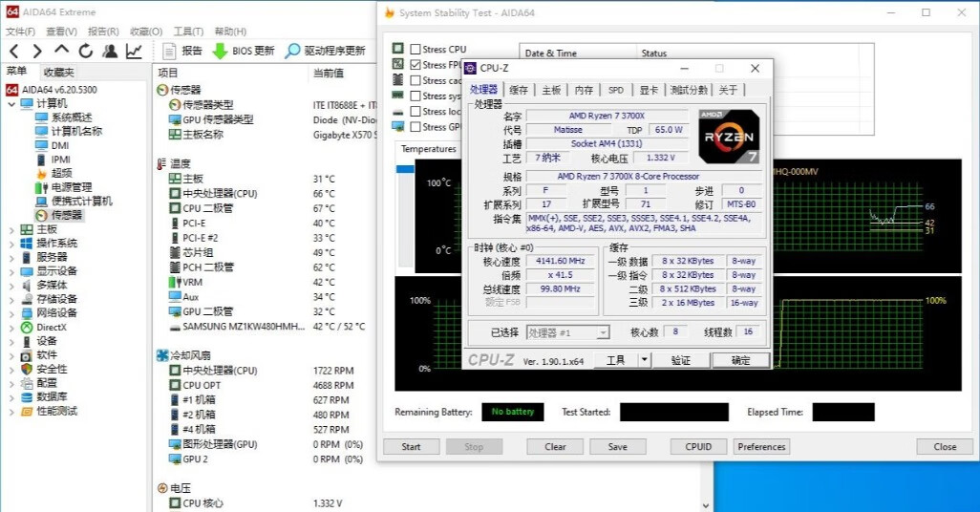Click the 驱动程序更新 search icon
Viewport: 980px width, 512px height.
pos(292,51)
